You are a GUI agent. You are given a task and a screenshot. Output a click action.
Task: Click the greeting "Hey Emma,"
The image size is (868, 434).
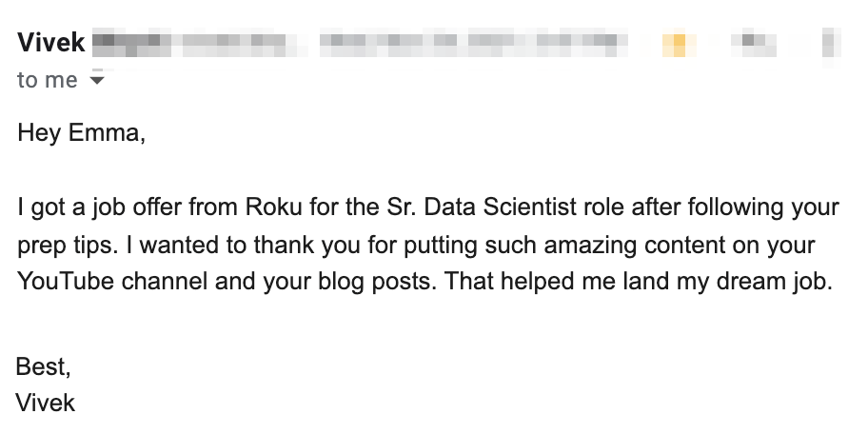click(x=82, y=133)
